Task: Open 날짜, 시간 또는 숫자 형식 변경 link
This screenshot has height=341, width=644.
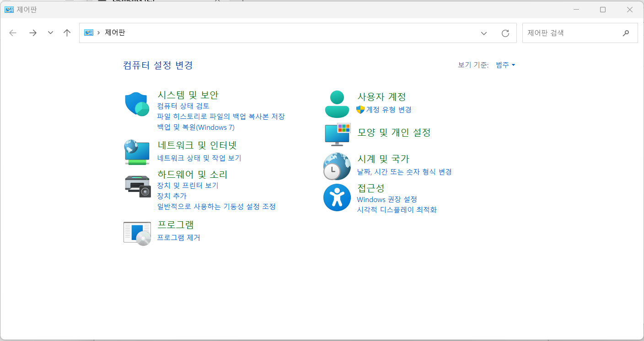Action: pos(404,172)
